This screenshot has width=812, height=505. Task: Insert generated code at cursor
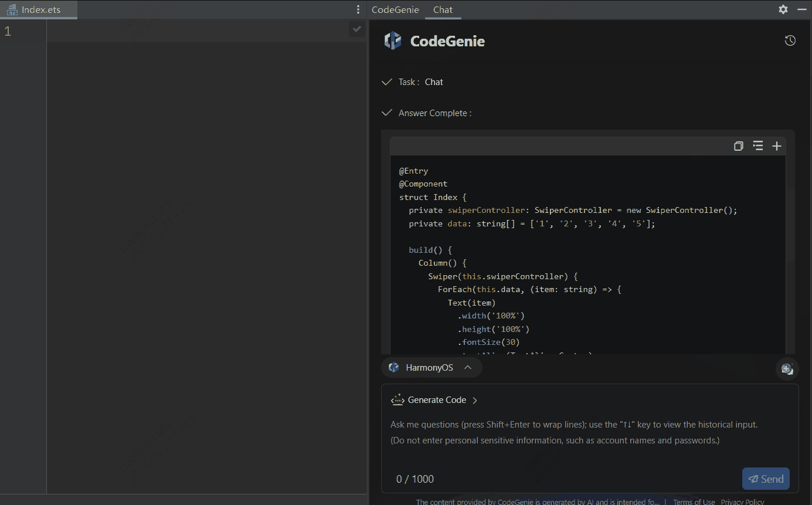(757, 145)
